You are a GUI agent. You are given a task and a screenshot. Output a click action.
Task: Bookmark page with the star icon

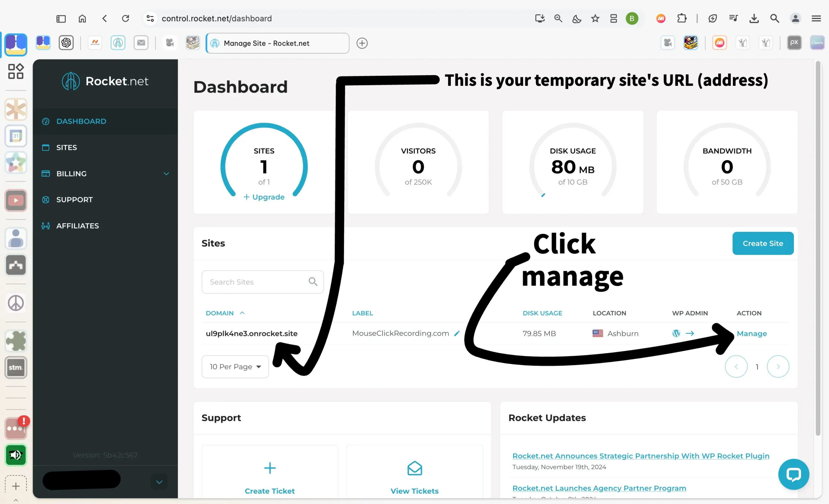(x=595, y=18)
